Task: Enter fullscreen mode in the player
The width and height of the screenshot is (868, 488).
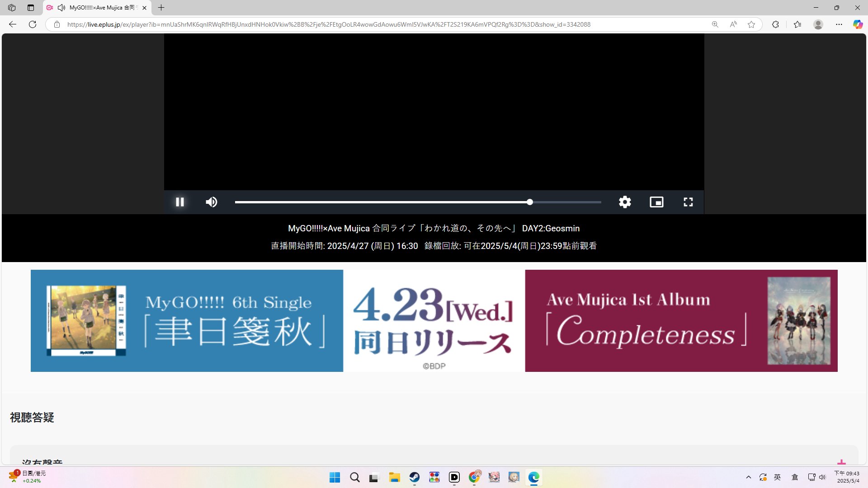Action: [x=688, y=202]
